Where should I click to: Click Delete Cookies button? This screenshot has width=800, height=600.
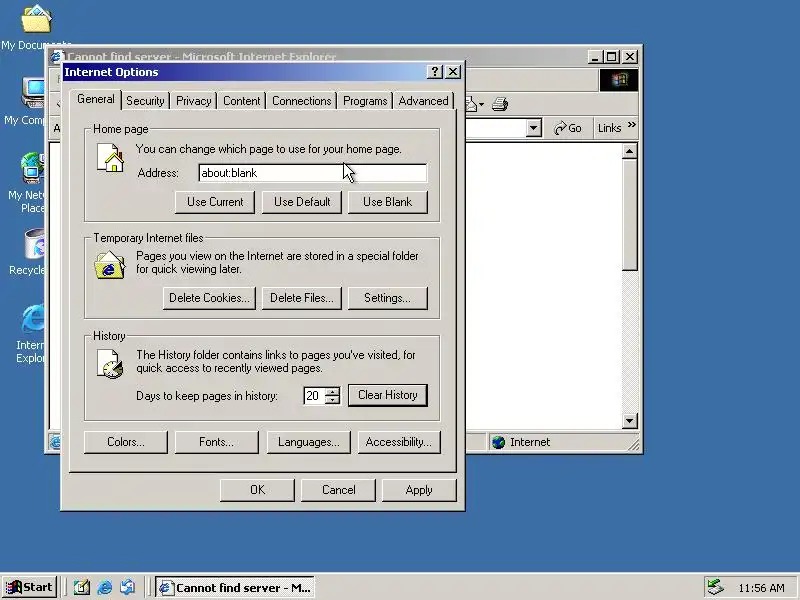tap(209, 298)
